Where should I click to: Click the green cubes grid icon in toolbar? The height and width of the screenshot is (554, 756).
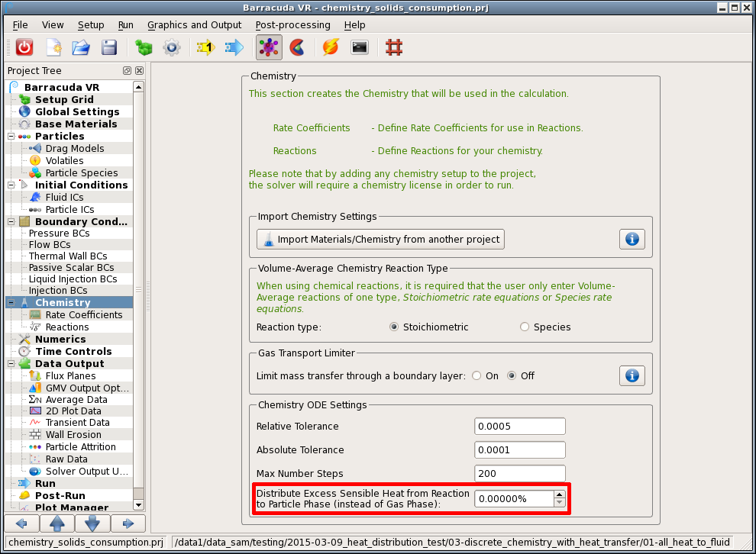click(x=143, y=47)
